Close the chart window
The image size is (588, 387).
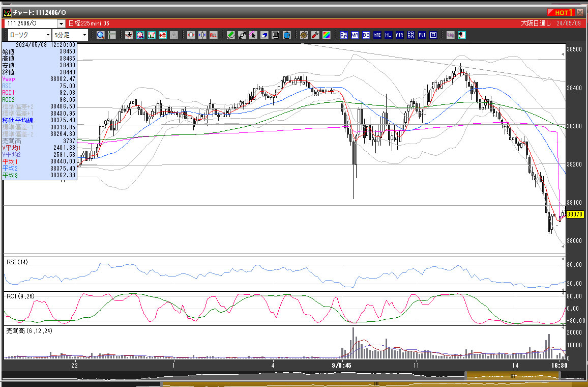580,12
